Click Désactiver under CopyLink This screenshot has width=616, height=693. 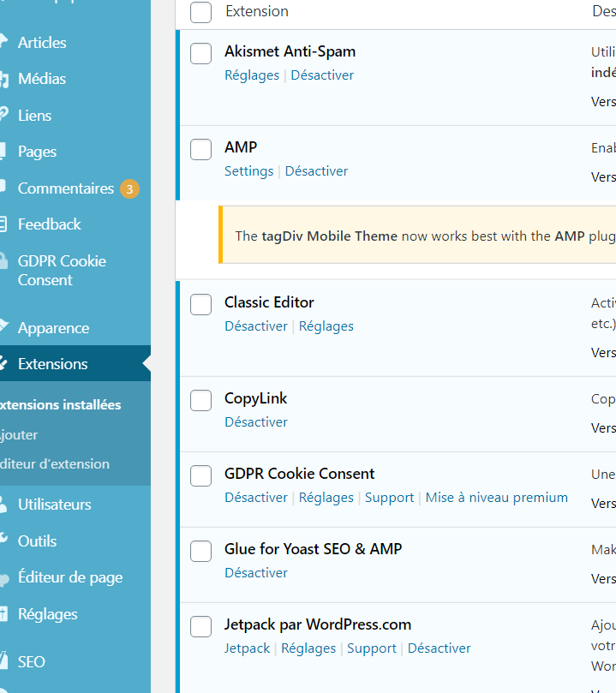click(x=256, y=422)
